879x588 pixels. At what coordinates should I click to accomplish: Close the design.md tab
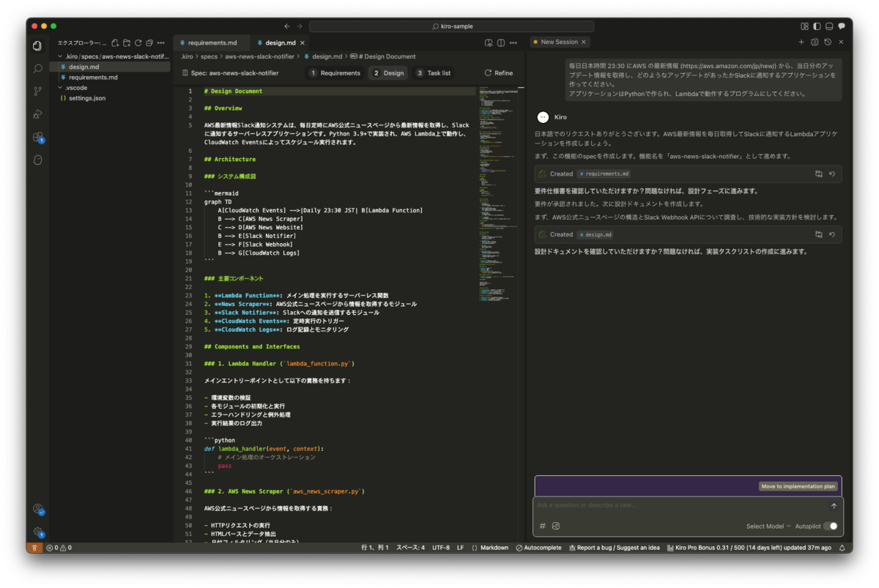tap(303, 43)
